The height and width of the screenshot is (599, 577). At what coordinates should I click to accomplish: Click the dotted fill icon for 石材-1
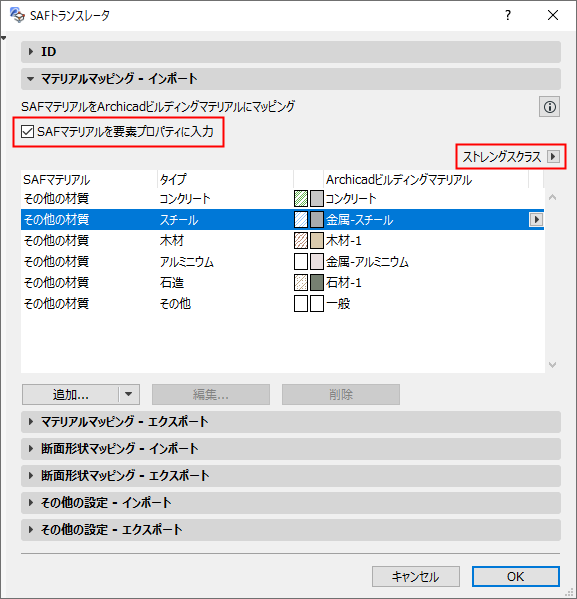click(x=301, y=283)
